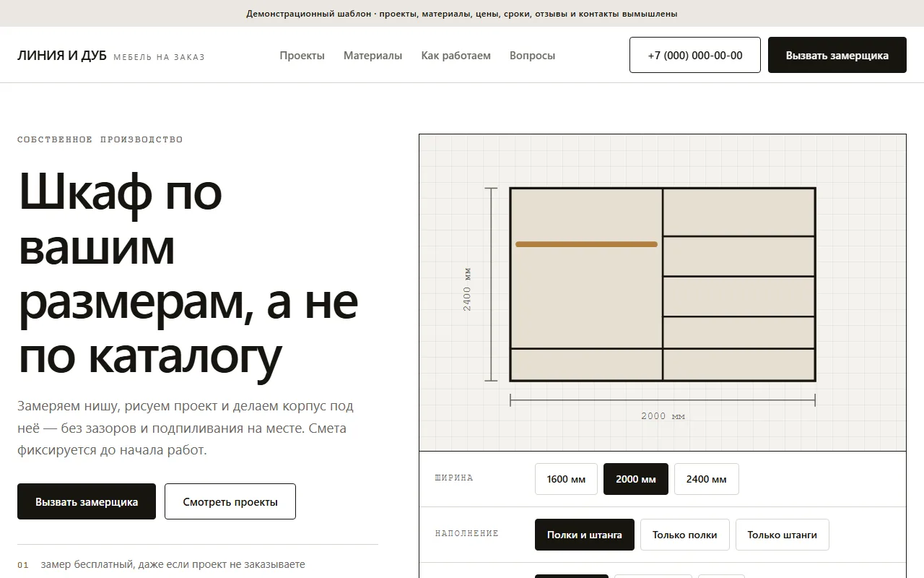This screenshot has height=578, width=924.
Task: Jump to Вопросы section
Action: tap(532, 56)
